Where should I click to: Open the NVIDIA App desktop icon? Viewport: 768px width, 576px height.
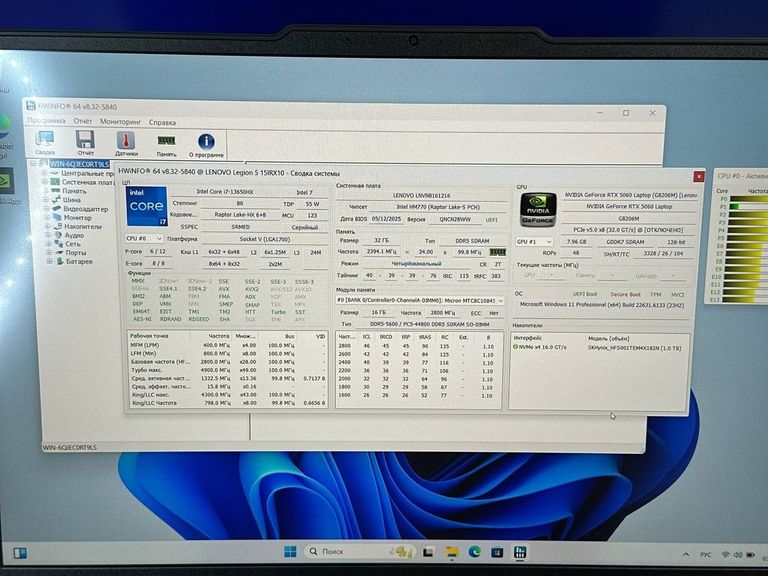(7, 184)
